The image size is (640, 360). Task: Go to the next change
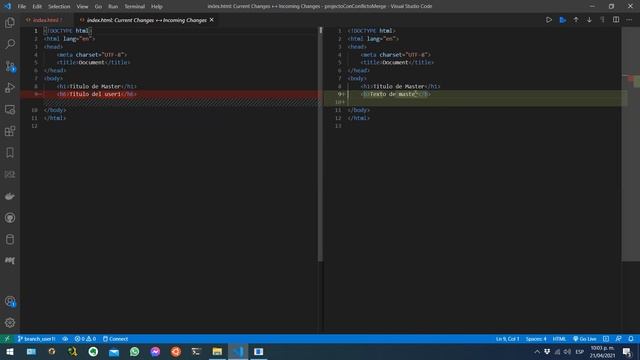coord(589,20)
